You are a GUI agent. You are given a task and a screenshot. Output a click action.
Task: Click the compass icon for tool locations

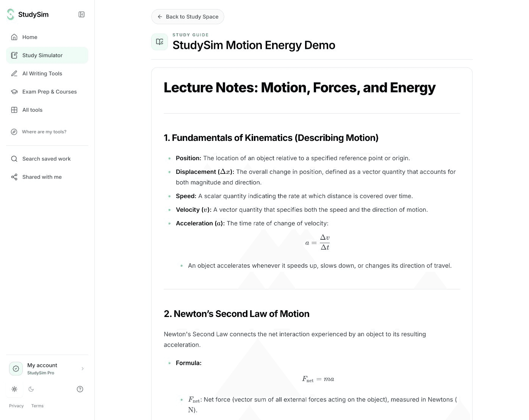coord(14,132)
